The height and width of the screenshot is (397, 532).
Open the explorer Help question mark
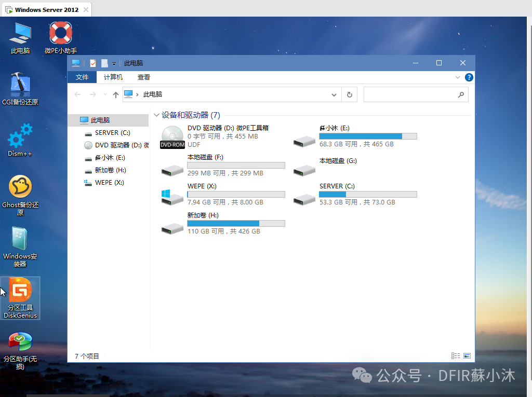pos(469,77)
